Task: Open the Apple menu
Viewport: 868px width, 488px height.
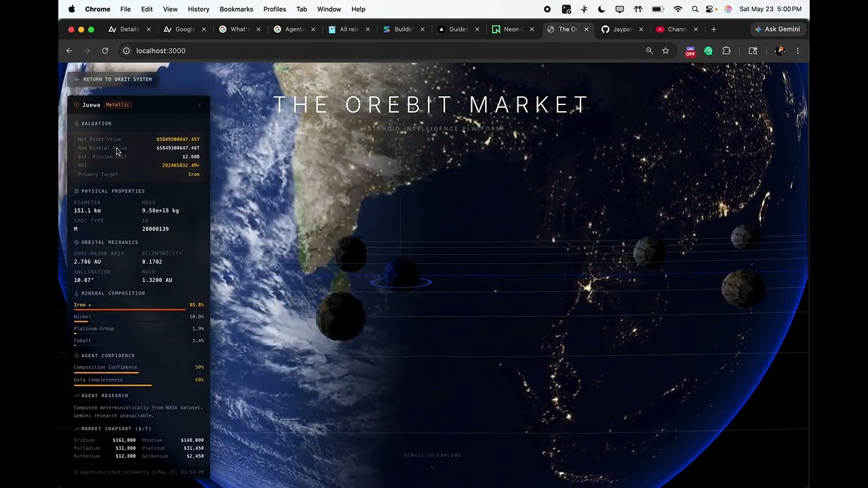Action: (72, 9)
